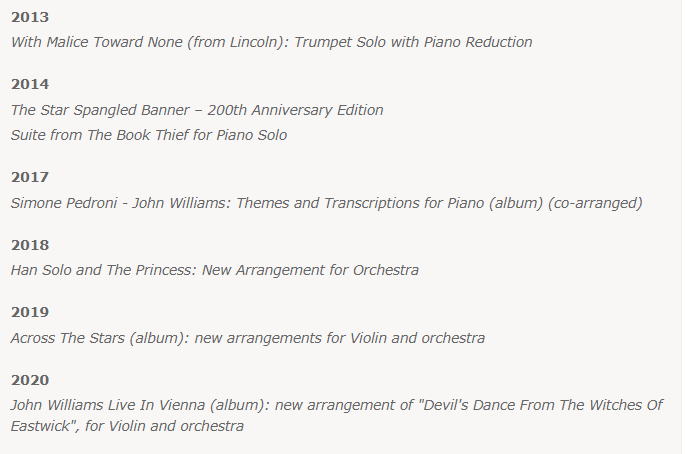Select the Across The Stars album entry
Screen dimensions: 685x454
click(248, 338)
